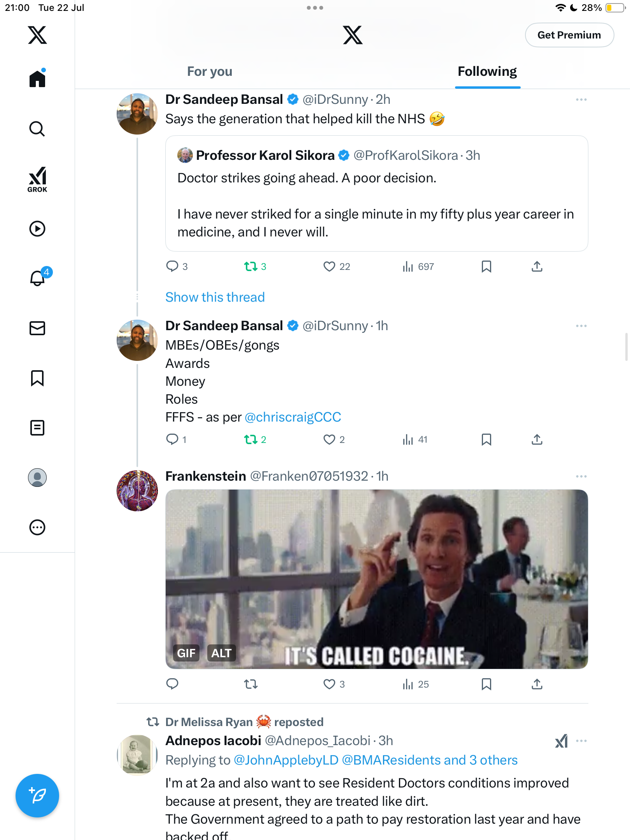630x840 pixels.
Task: Open the search icon in the sidebar
Action: click(37, 129)
